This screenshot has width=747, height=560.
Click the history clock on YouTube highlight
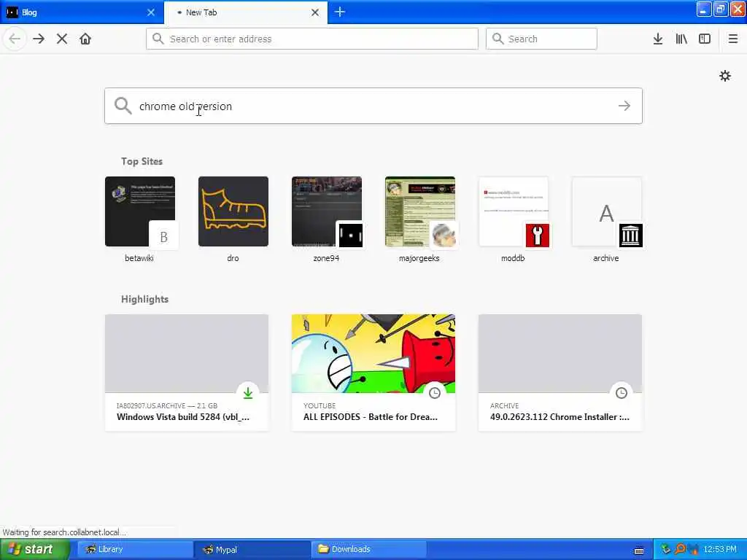pos(435,393)
